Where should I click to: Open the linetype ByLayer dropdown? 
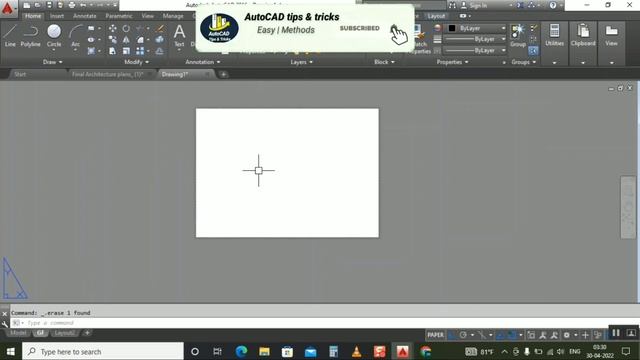pos(476,50)
